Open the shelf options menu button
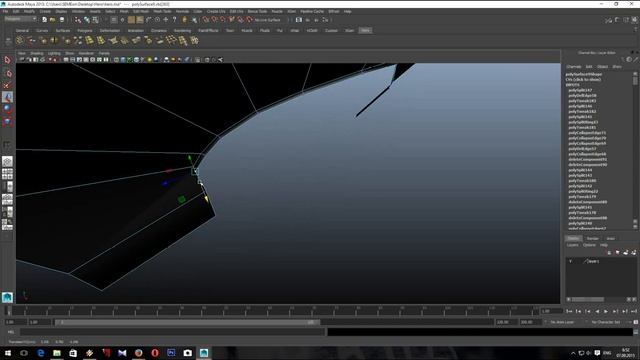This screenshot has width=640, height=360. pos(8,42)
